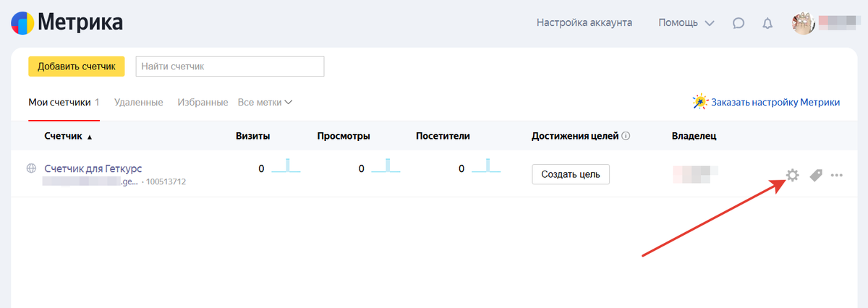
Task: Open the tag label icon for the counter
Action: [816, 175]
